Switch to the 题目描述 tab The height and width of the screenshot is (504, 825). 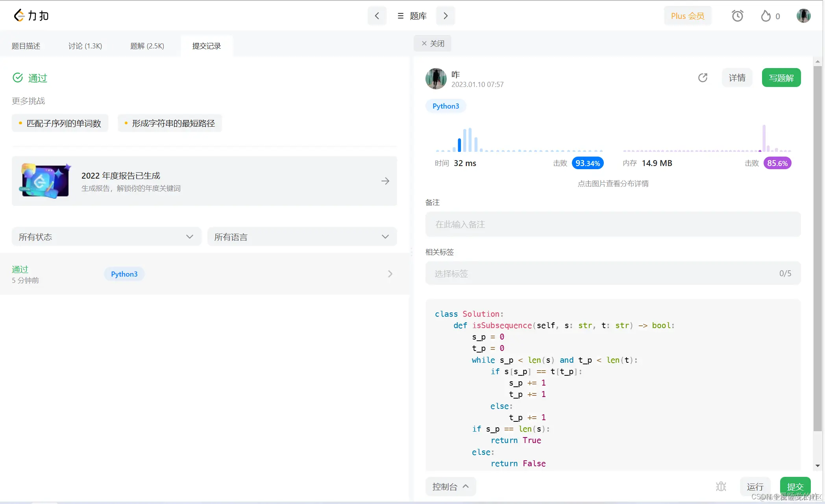point(26,46)
